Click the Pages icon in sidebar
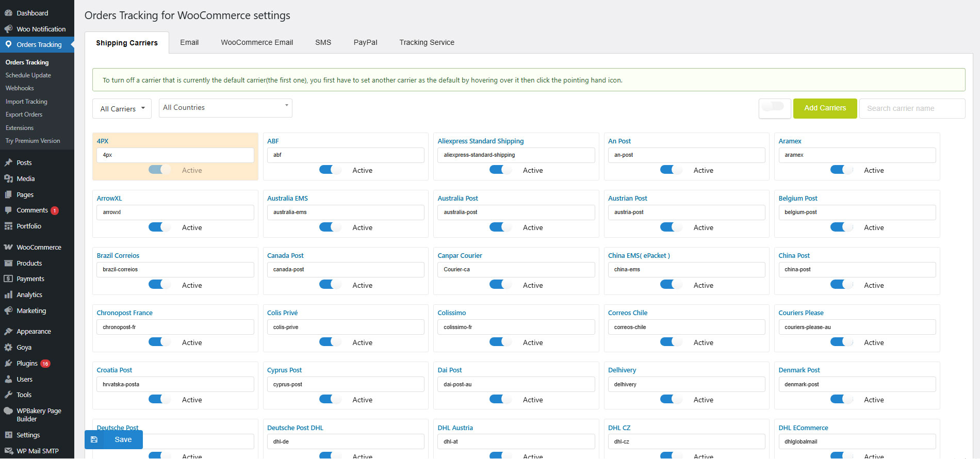The height and width of the screenshot is (459, 980). (8, 194)
